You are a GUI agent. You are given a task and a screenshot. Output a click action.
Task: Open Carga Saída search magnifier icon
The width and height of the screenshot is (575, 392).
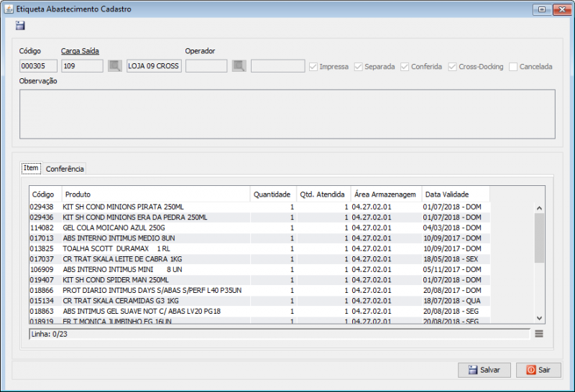115,66
